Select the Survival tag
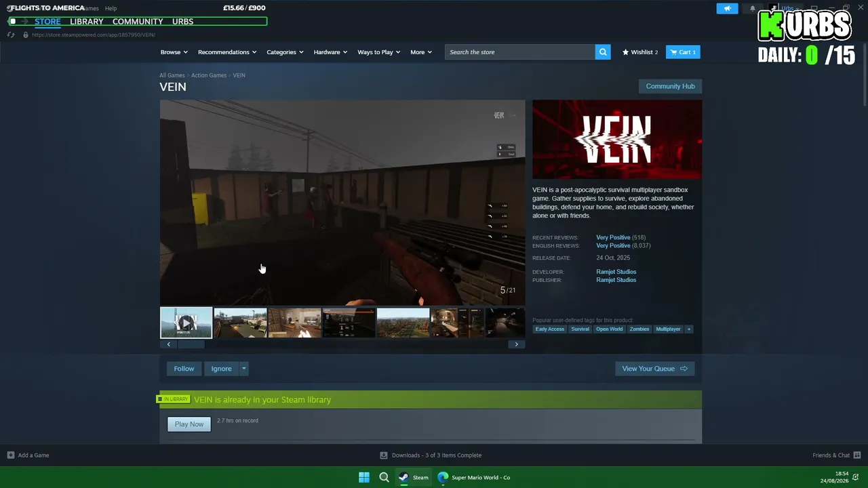 (580, 329)
